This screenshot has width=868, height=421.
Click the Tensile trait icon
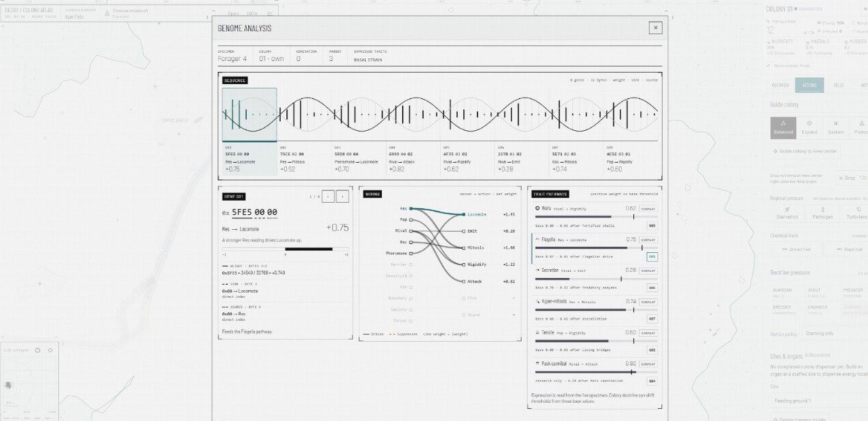[538, 332]
